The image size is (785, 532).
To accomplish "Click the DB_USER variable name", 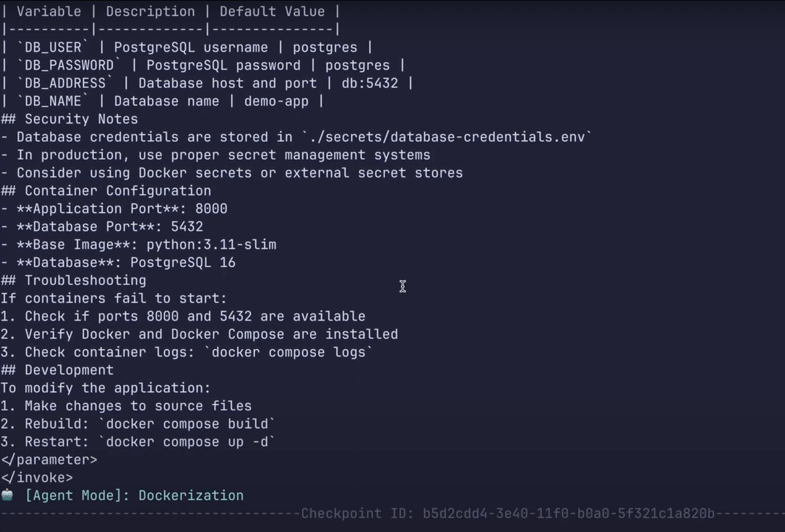I will 53,47.
